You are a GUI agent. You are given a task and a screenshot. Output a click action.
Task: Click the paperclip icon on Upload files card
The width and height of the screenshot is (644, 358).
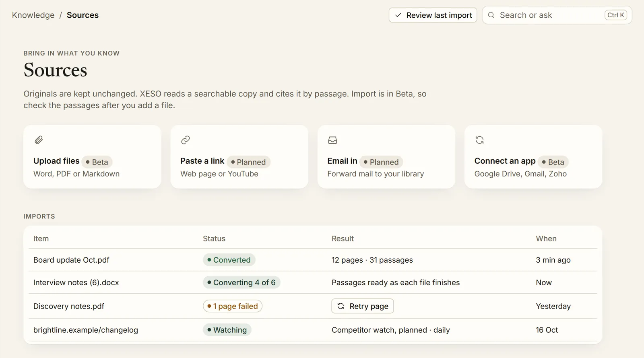(x=39, y=140)
